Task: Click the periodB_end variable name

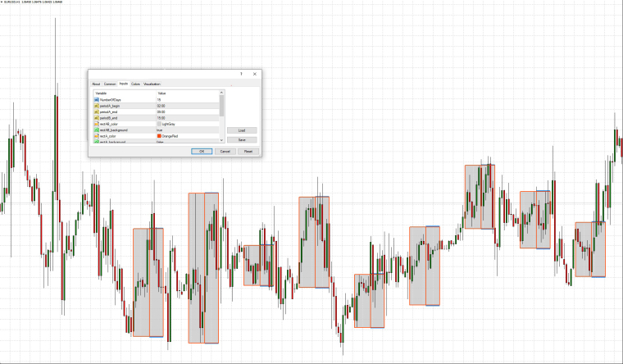Action: click(x=108, y=118)
